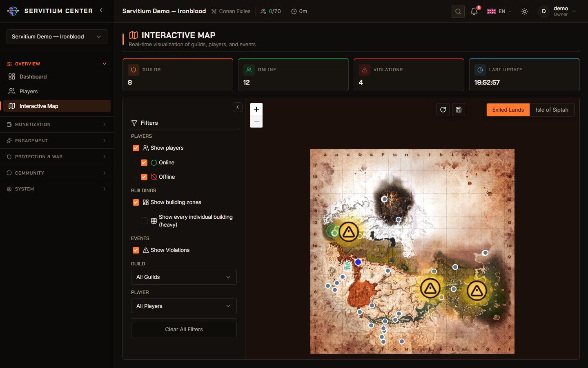Collapse the sidebar with the header arrow
The image size is (588, 368).
point(101,11)
